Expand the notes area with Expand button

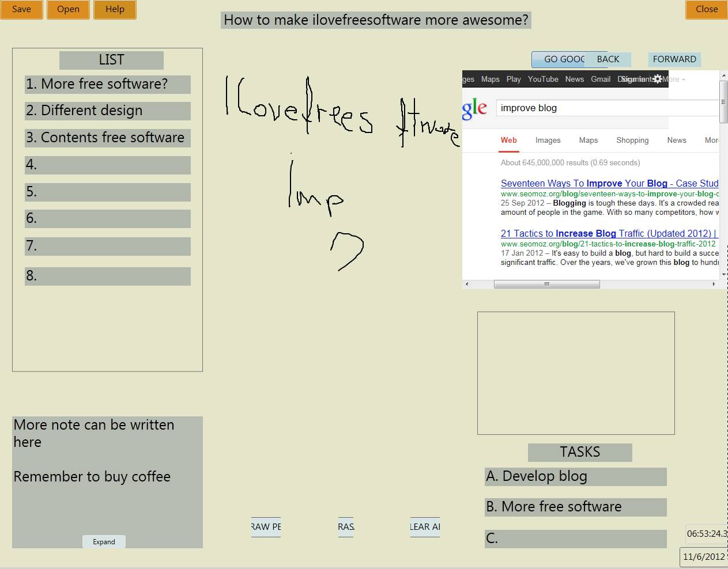104,541
